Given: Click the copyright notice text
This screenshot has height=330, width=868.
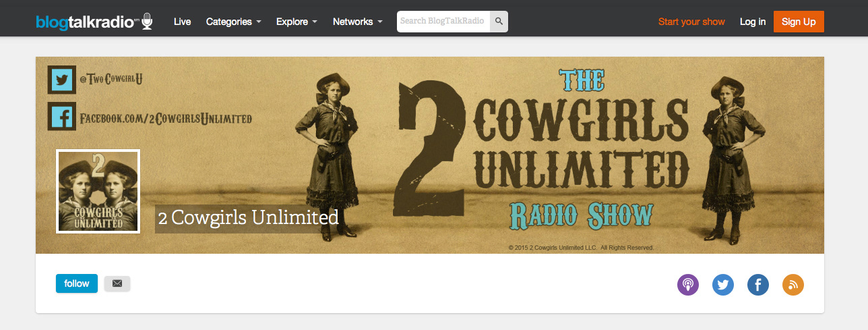Looking at the screenshot, I should 581,248.
